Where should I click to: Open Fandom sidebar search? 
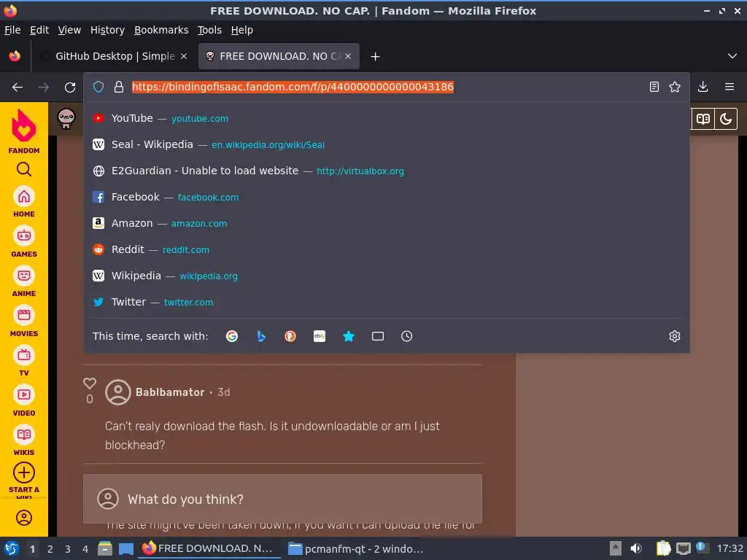coord(24,169)
